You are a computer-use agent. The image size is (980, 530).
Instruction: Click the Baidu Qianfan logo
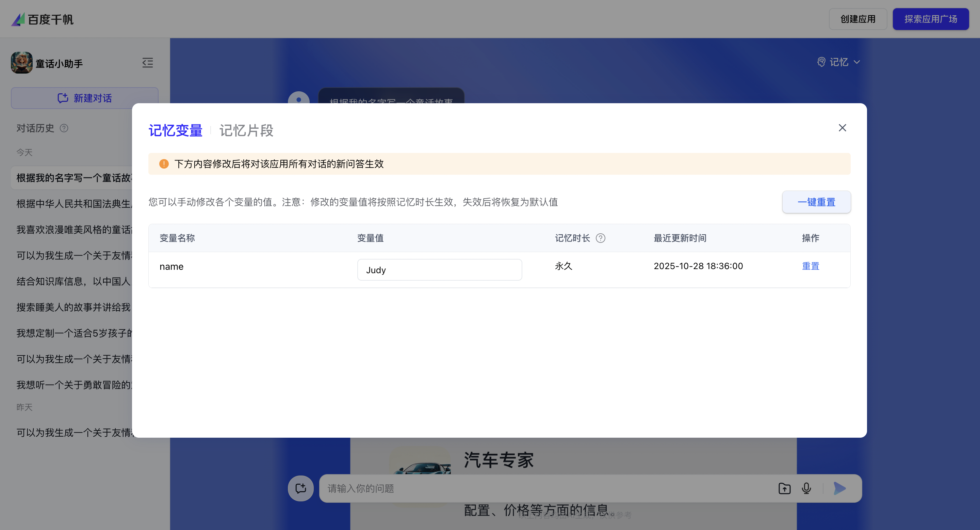tap(42, 19)
